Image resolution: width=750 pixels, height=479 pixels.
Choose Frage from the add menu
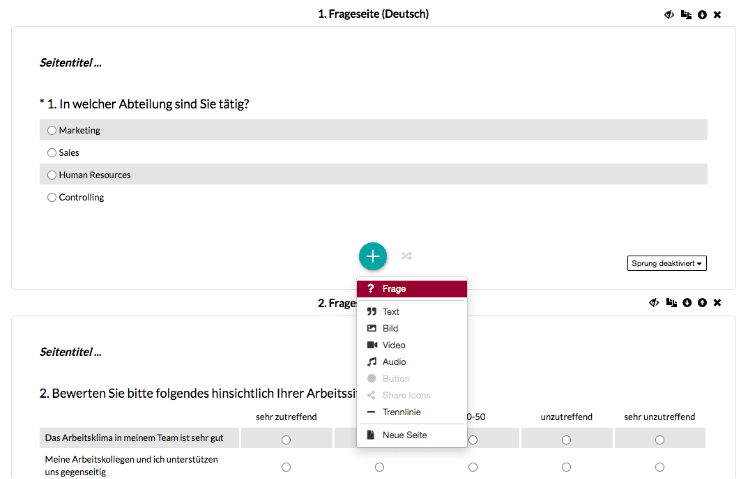click(x=411, y=289)
